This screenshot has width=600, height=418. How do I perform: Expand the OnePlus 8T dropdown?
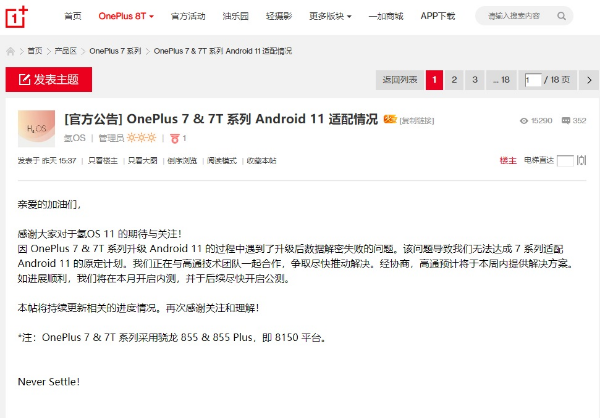[x=126, y=16]
